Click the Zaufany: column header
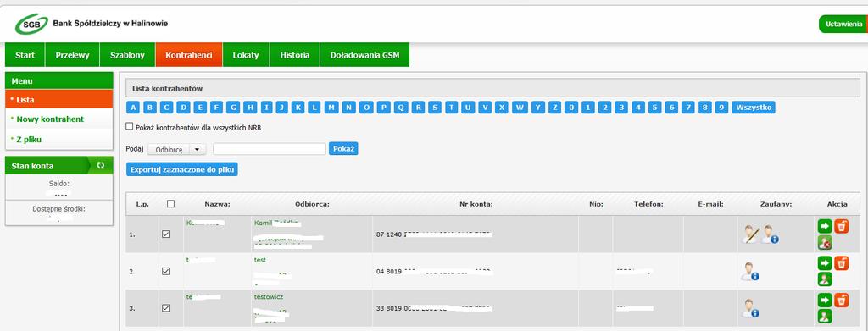 [x=776, y=204]
